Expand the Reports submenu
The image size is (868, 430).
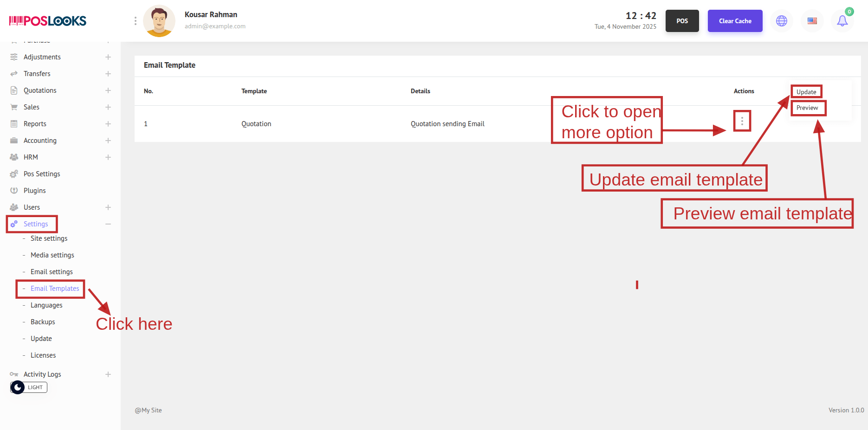pyautogui.click(x=108, y=124)
